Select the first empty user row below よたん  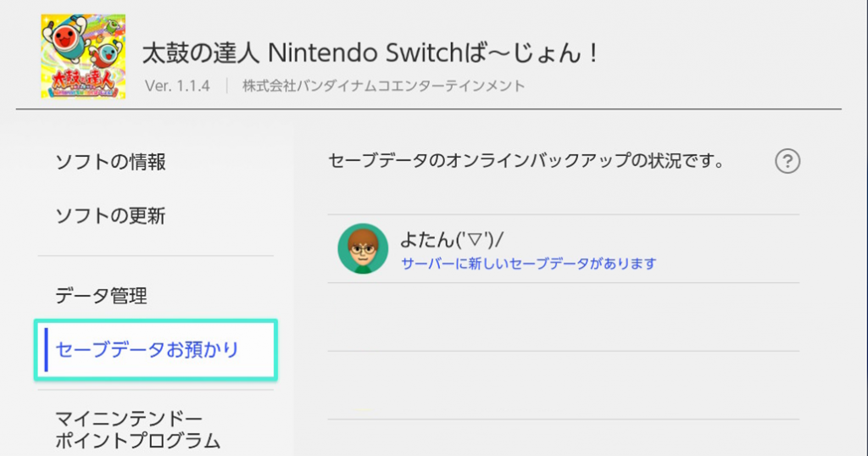[564, 317]
